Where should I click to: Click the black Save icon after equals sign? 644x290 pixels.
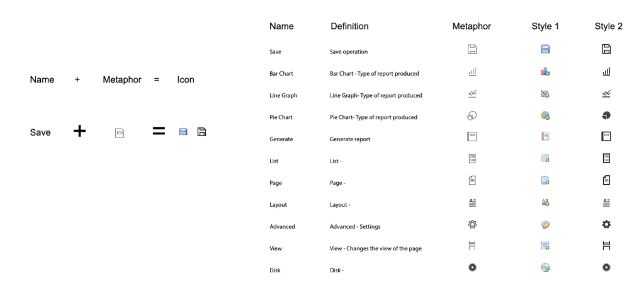point(202,132)
